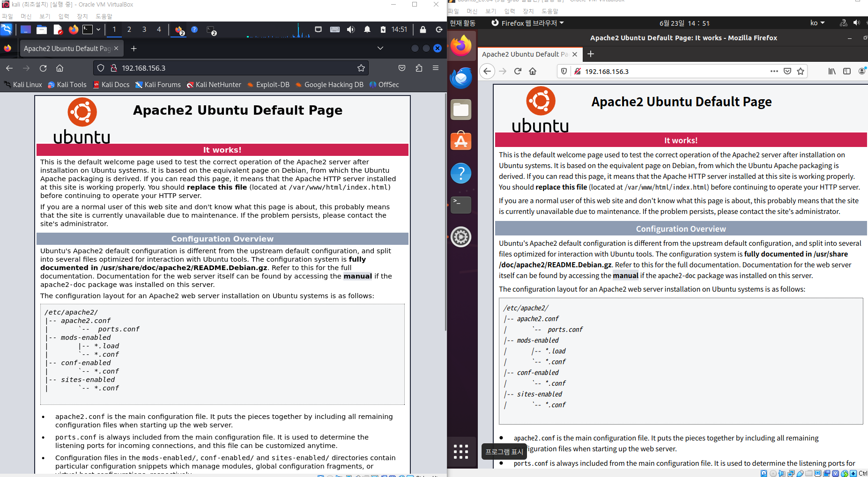Screen dimensions: 868x477
Task: Reload the page in Kali Firefox
Action: pyautogui.click(x=43, y=68)
